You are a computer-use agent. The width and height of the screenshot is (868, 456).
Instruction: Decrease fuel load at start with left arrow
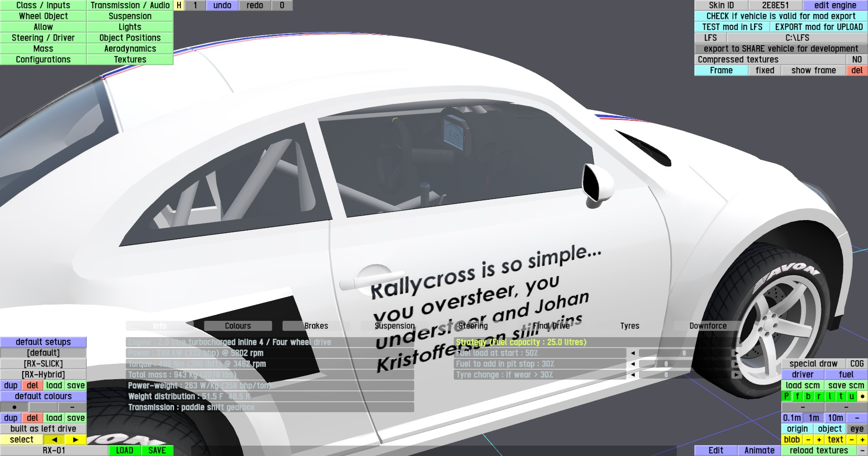pyautogui.click(x=632, y=353)
